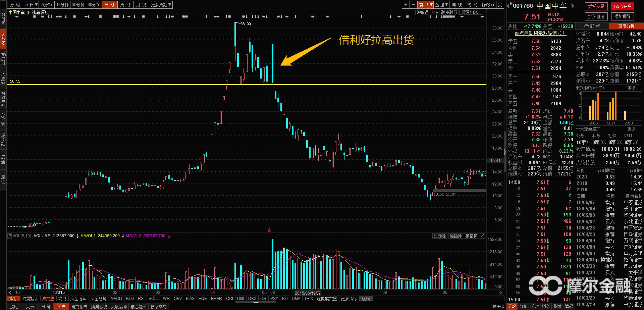
Task: Enter fullscreen chart mode
Action: coord(500,5)
